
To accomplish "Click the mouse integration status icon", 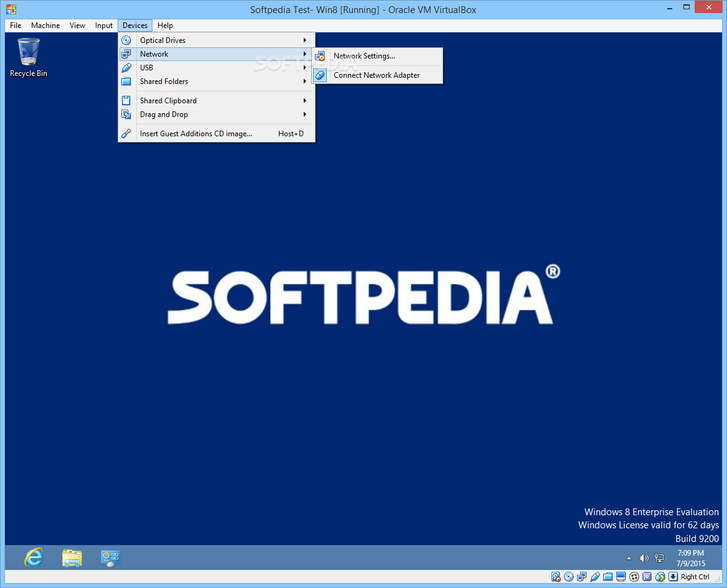I will tap(660, 577).
